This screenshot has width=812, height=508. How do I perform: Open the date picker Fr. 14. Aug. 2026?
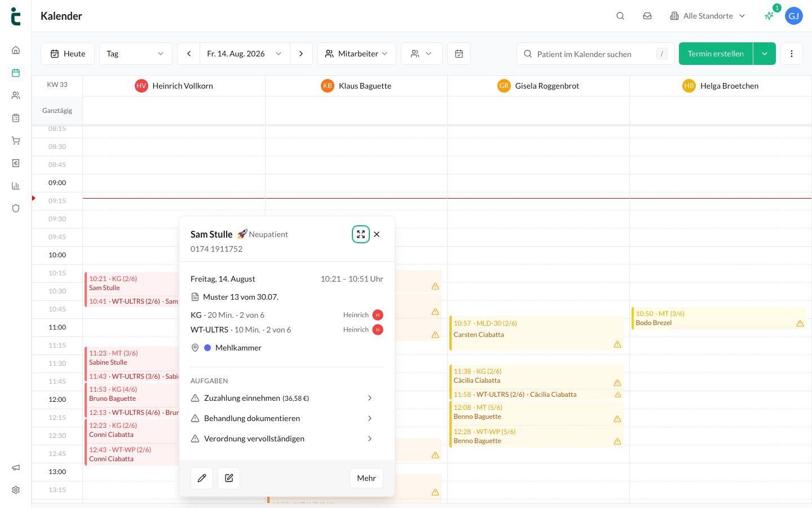pyautogui.click(x=245, y=54)
